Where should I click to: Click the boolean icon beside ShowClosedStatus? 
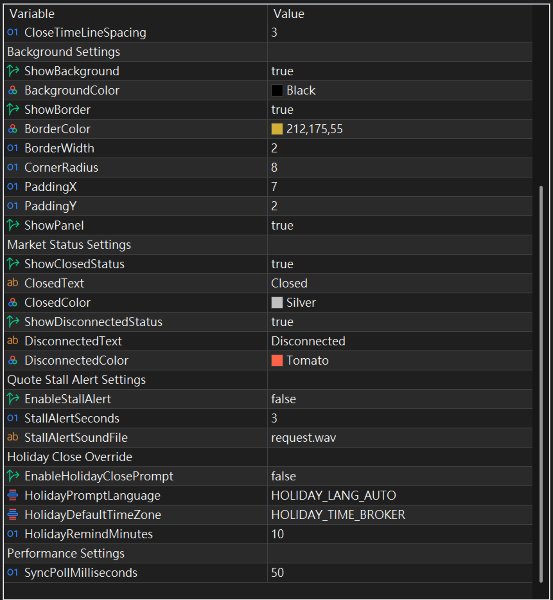13,264
